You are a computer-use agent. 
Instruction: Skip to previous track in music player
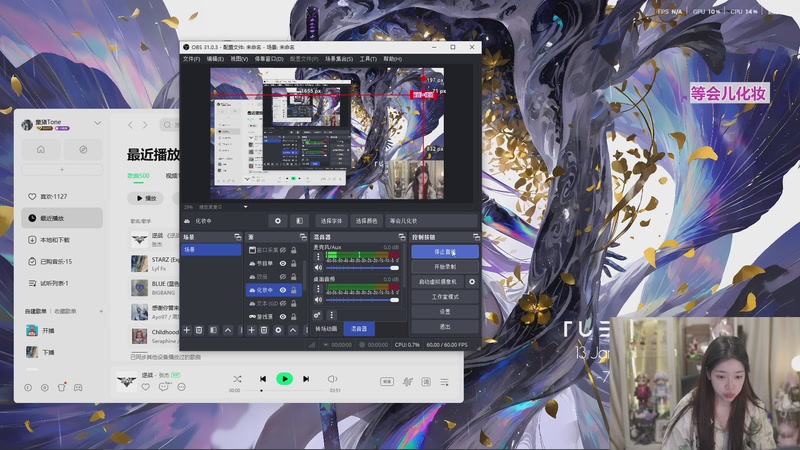pyautogui.click(x=263, y=379)
